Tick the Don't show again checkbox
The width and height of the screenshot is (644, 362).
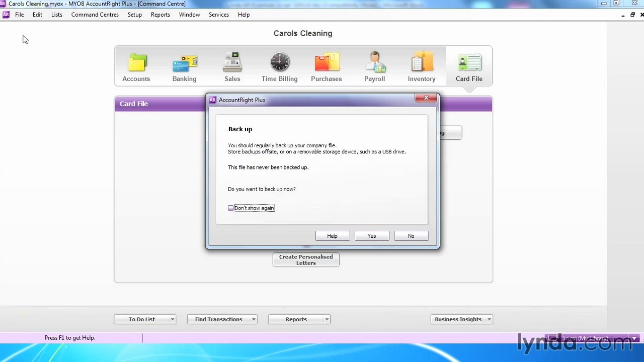(x=231, y=208)
